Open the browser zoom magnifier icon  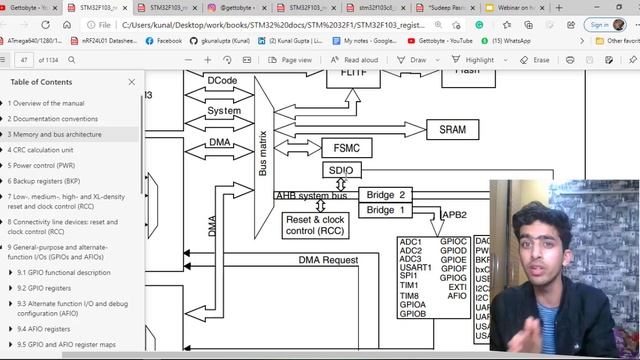(x=438, y=25)
